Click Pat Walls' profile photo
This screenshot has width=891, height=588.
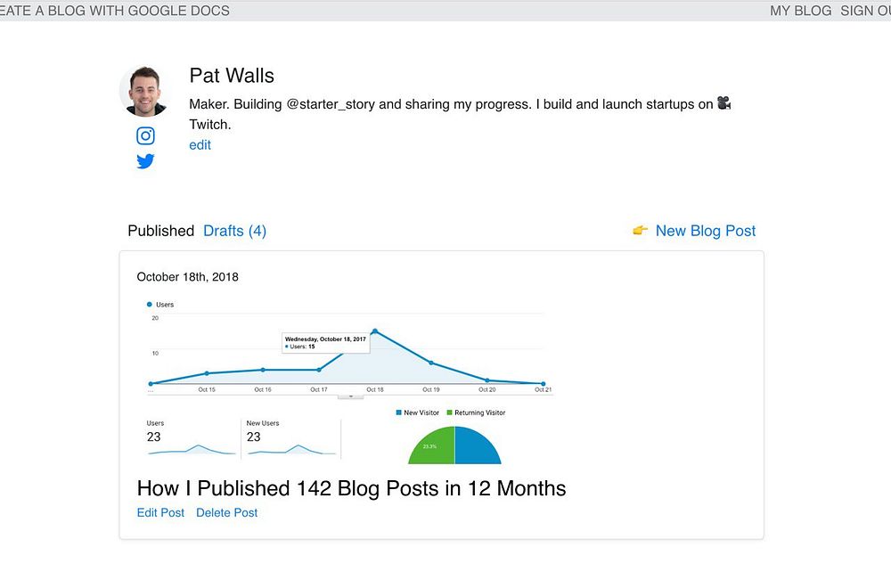pyautogui.click(x=144, y=92)
